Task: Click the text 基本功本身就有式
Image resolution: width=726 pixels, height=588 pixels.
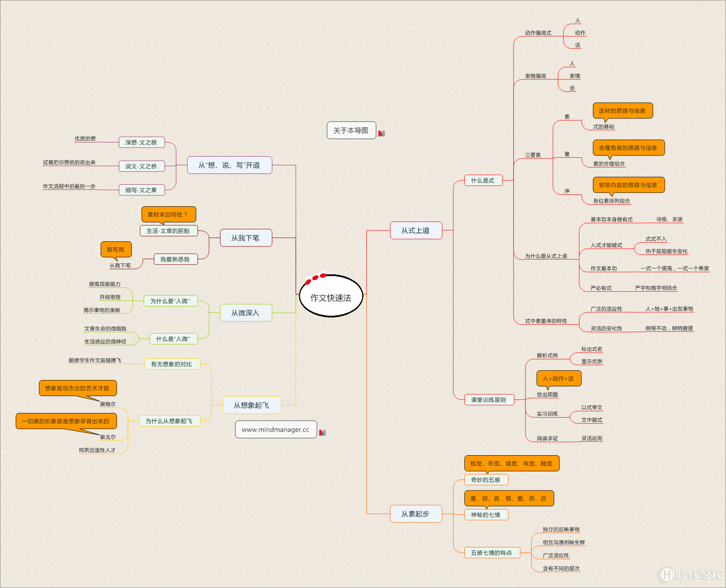Action: point(611,219)
